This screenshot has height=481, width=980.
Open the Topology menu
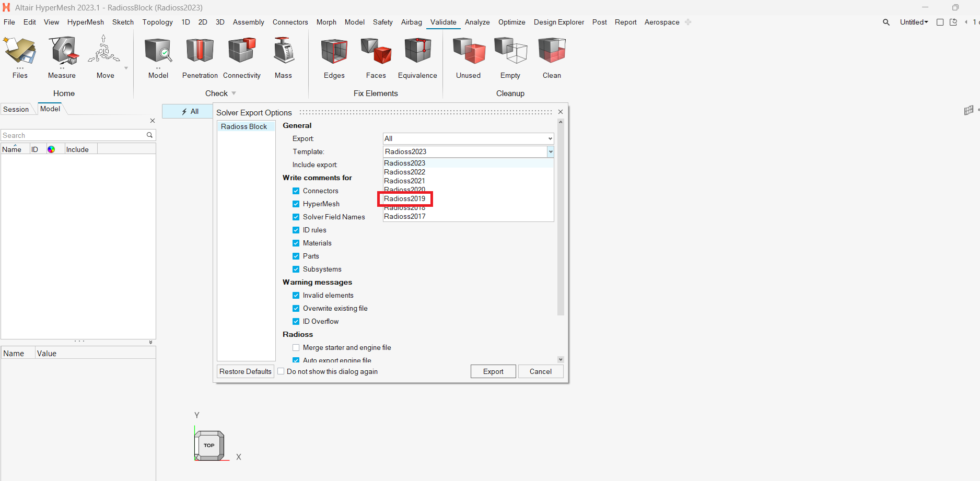[158, 22]
